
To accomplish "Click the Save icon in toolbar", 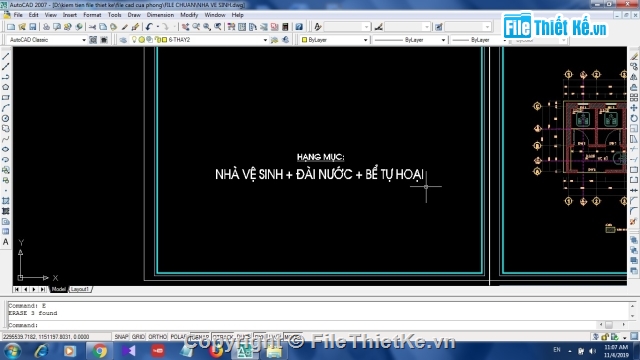I will 33,27.
